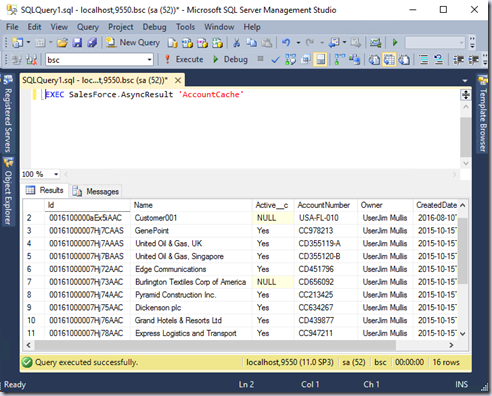Click the Parse checkmark icon
This screenshot has height=396, width=492.
point(275,60)
